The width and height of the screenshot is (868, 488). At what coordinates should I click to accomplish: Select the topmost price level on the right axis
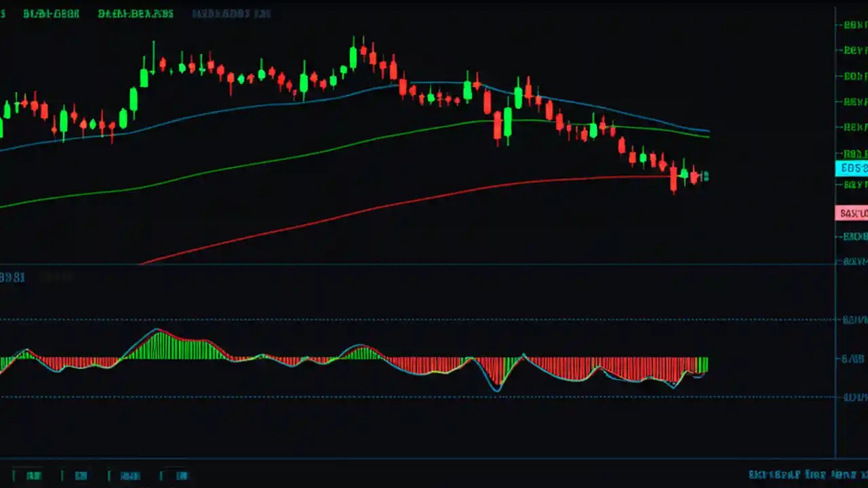(x=852, y=25)
